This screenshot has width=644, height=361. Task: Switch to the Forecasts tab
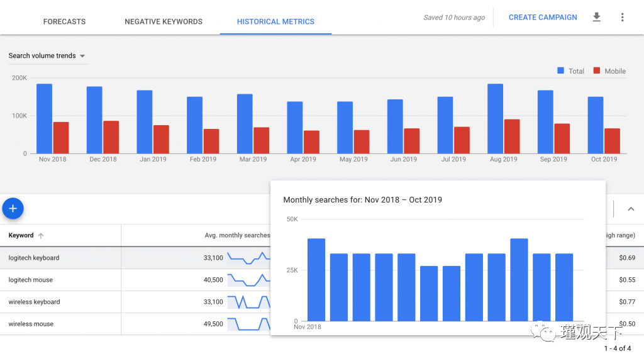(x=64, y=21)
